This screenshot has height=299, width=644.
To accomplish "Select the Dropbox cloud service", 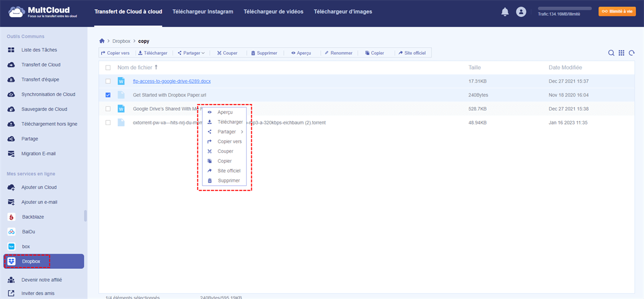I will pyautogui.click(x=44, y=261).
